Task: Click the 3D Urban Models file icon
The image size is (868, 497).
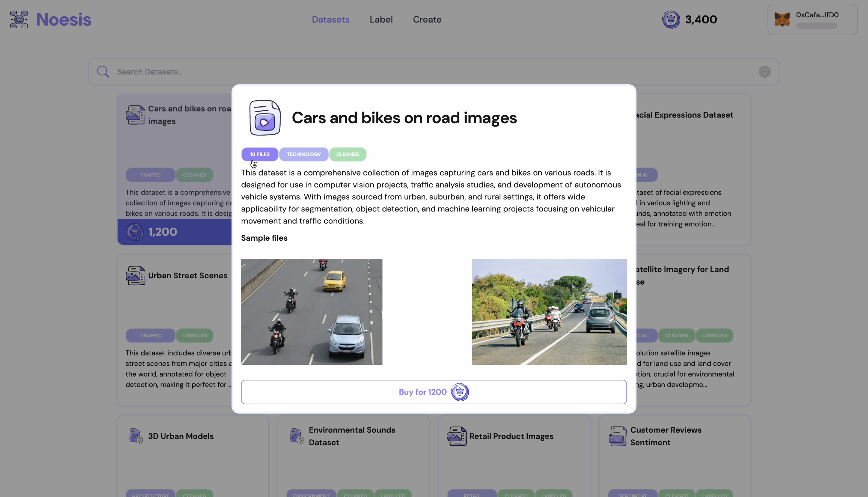Action: [x=136, y=436]
